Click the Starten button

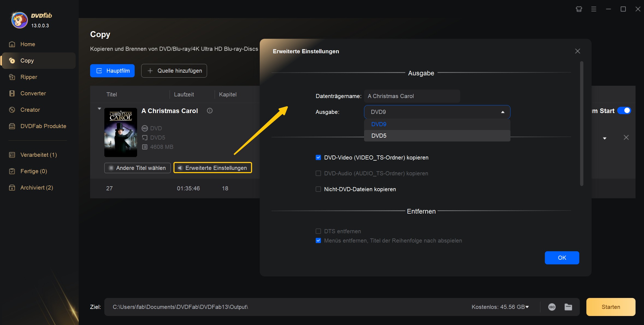611,307
